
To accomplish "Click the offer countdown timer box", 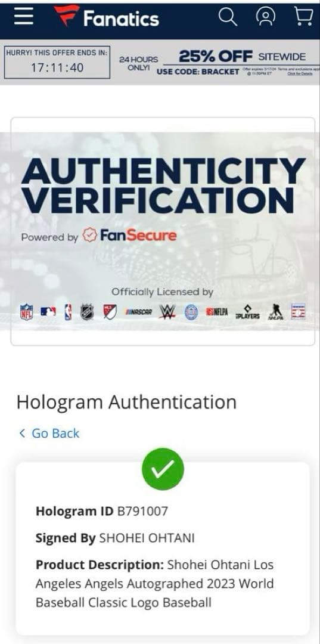I will [57, 62].
